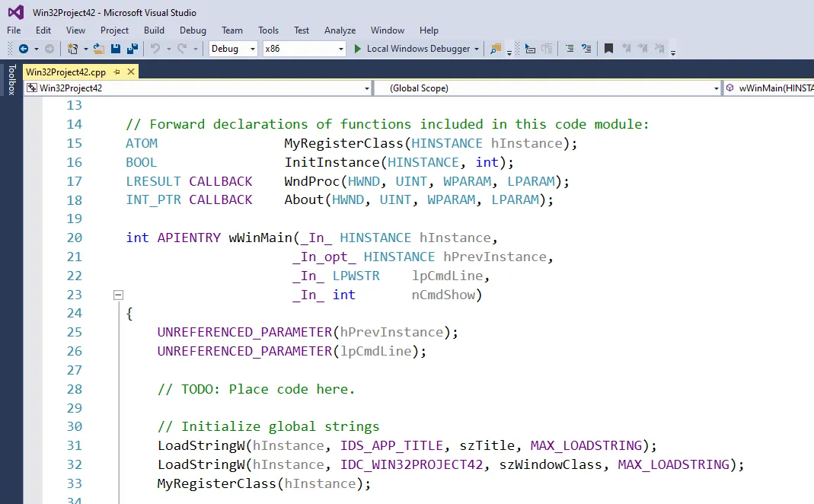Open the (Global Scope) dropdown
Image resolution: width=814 pixels, height=504 pixels.
tap(547, 88)
